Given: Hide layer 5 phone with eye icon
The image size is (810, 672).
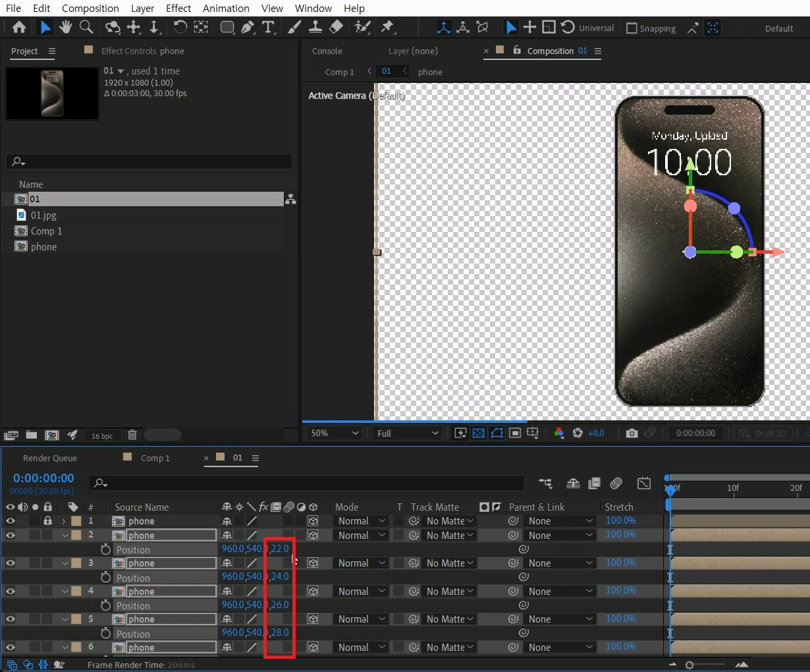Looking at the screenshot, I should [10, 619].
